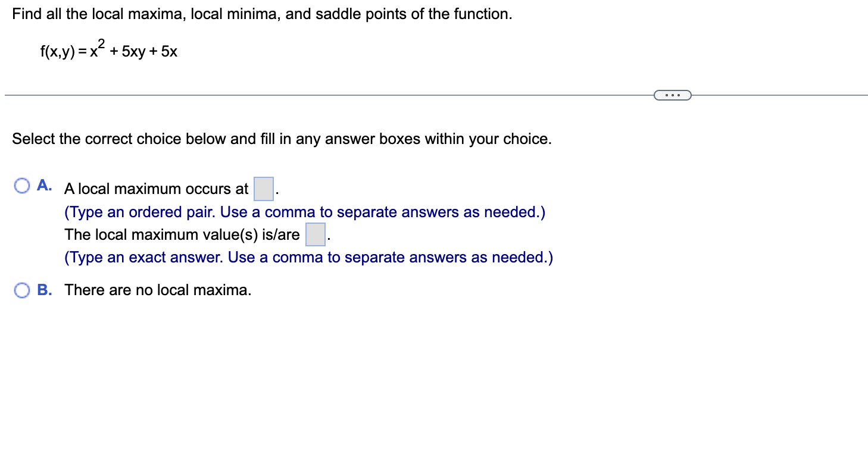This screenshot has width=868, height=457.
Task: Select radio button for choice B
Action: (x=21, y=290)
